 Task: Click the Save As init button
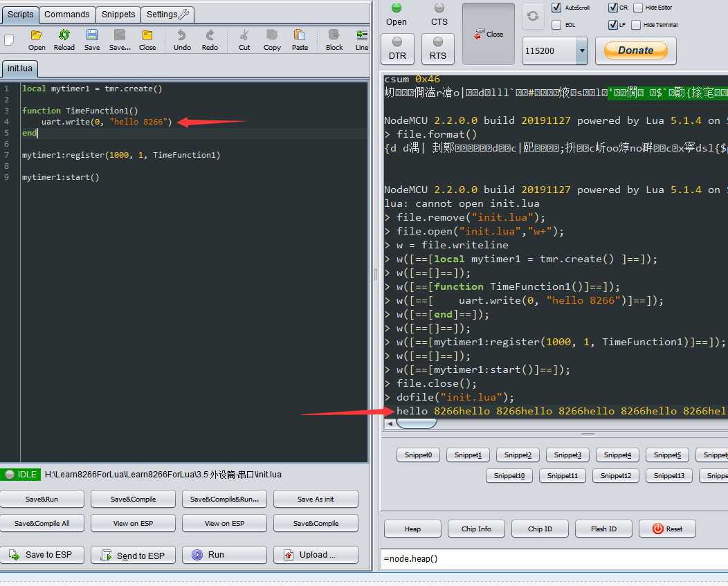(x=316, y=499)
